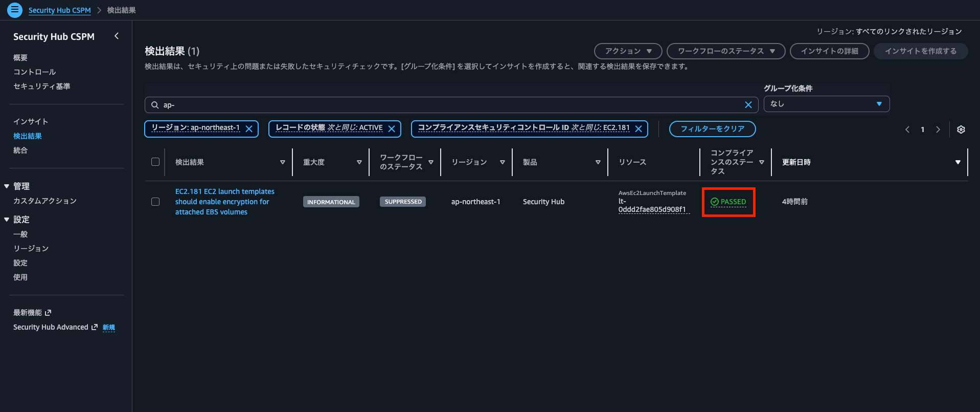Click フィルターをクリア button
The width and height of the screenshot is (980, 412).
[x=713, y=129]
